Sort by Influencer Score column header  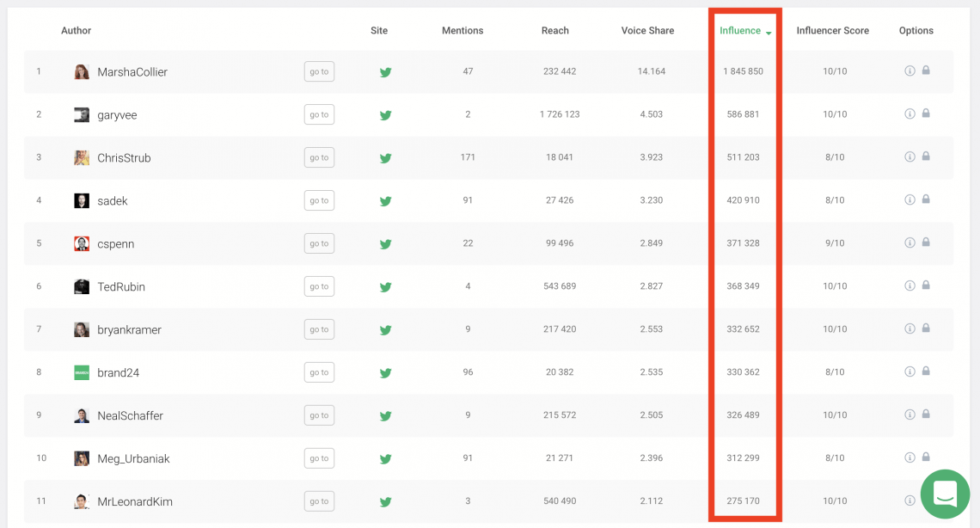(x=832, y=31)
